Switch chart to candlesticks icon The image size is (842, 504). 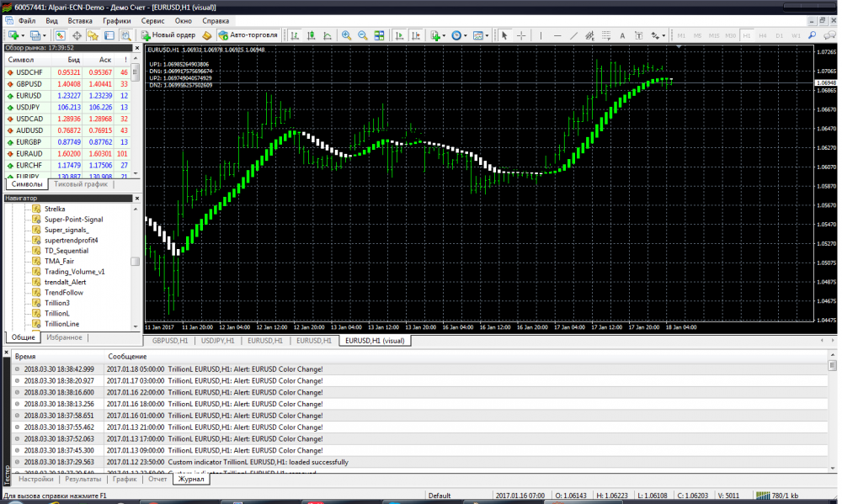pos(311,35)
